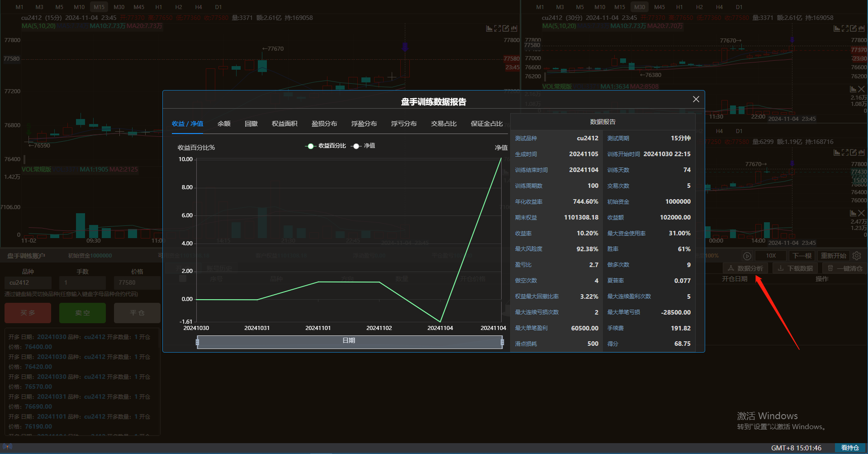Click drawing edit icon on the 15-minute chart
The width and height of the screenshot is (868, 454).
[x=506, y=29]
